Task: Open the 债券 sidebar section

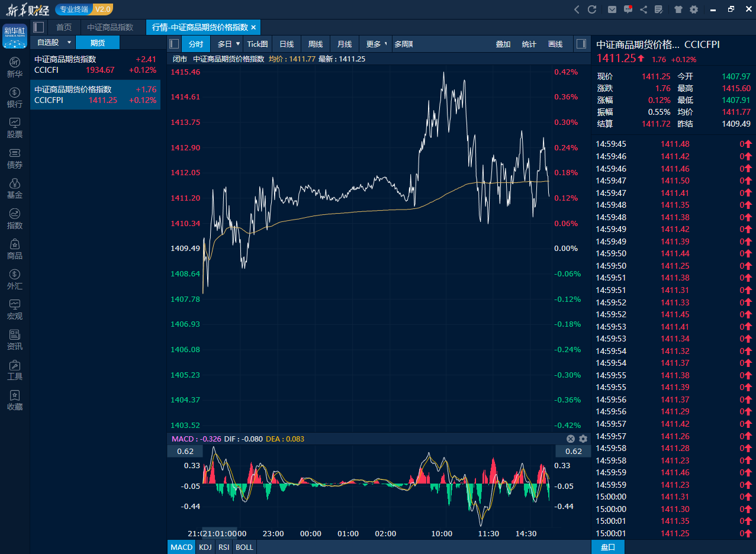Action: click(x=15, y=159)
